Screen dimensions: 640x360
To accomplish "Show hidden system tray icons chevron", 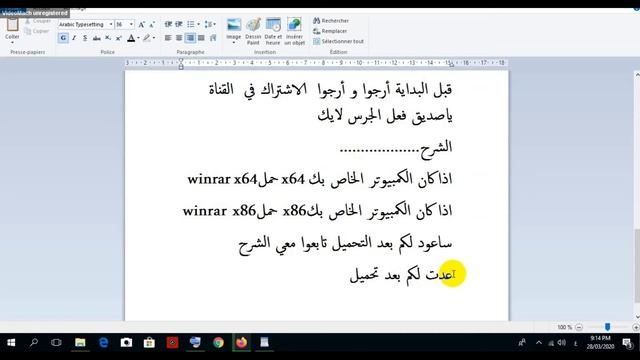I will pos(539,343).
